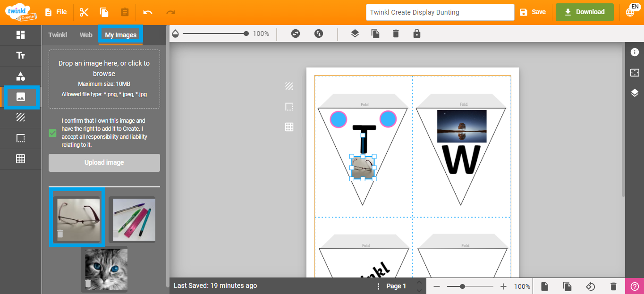Add a new blank page
The height and width of the screenshot is (294, 644).
544,286
